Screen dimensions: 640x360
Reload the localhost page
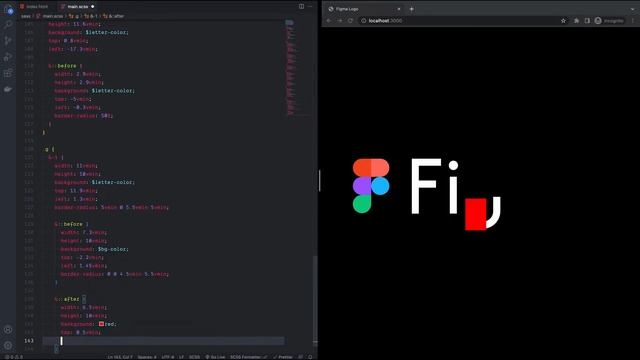pos(350,20)
